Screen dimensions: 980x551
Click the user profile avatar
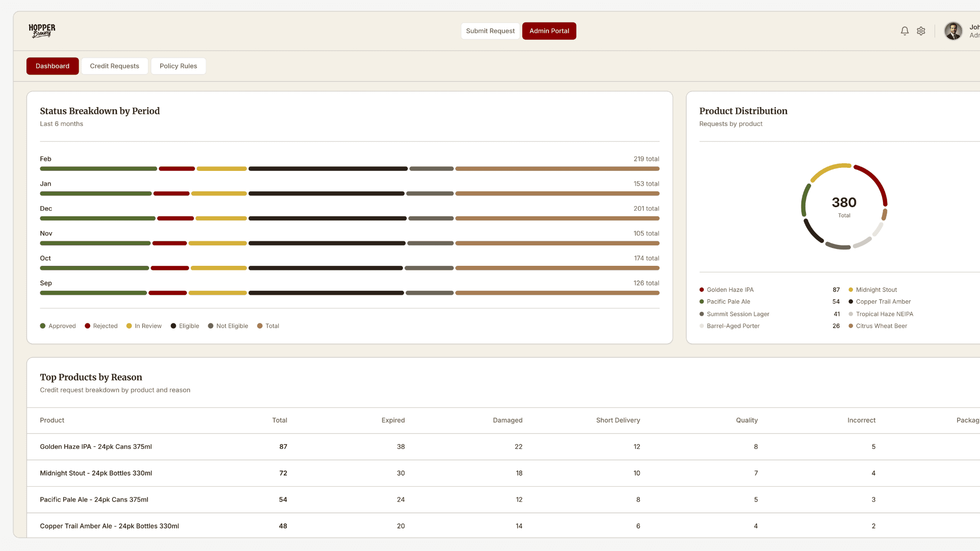click(953, 31)
